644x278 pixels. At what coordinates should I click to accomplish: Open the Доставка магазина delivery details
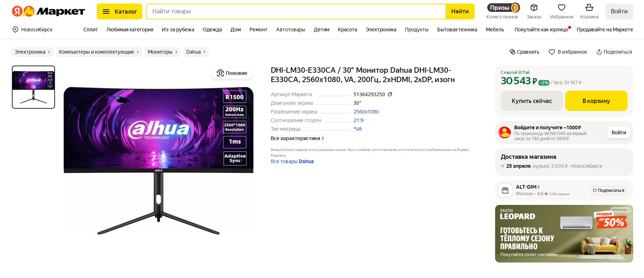click(x=564, y=162)
